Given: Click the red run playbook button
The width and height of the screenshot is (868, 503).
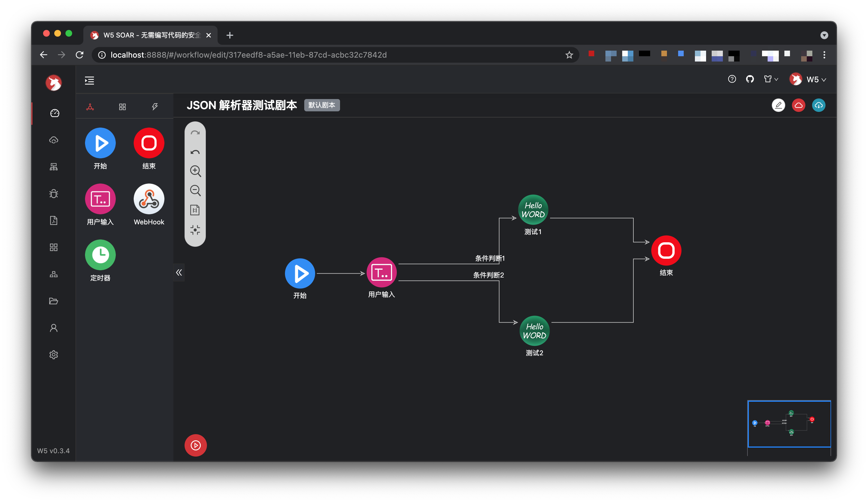Looking at the screenshot, I should click(196, 445).
